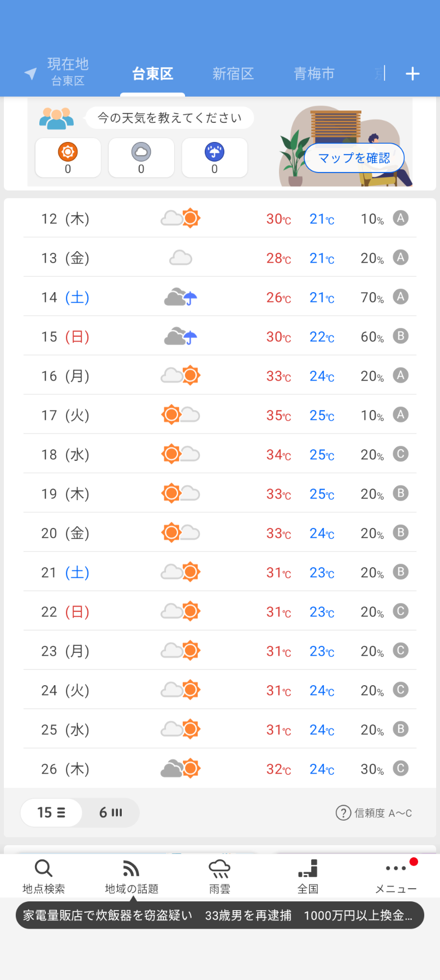Switch to 15-day list view toggle
440x980 pixels.
point(51,812)
